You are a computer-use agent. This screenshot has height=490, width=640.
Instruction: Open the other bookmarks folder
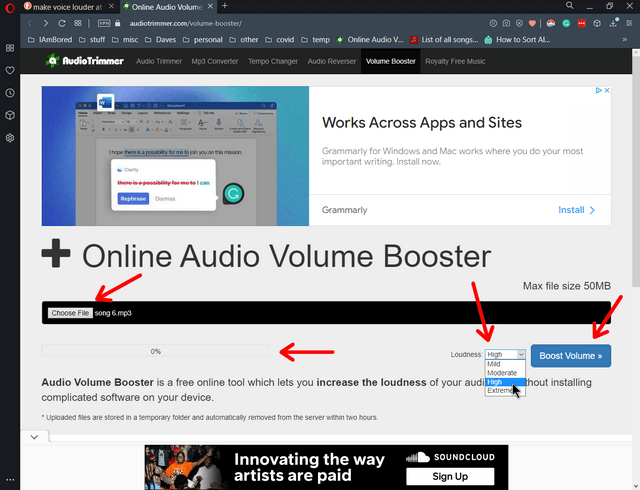244,40
